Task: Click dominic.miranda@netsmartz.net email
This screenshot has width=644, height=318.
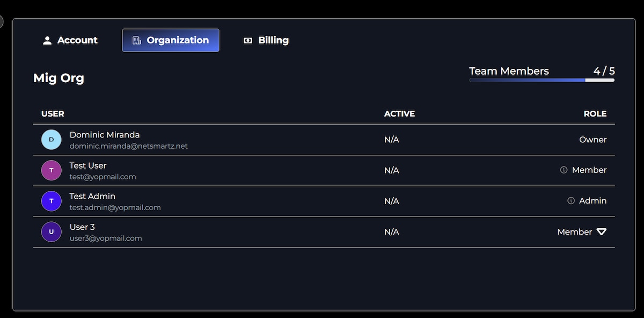Action: (x=129, y=146)
